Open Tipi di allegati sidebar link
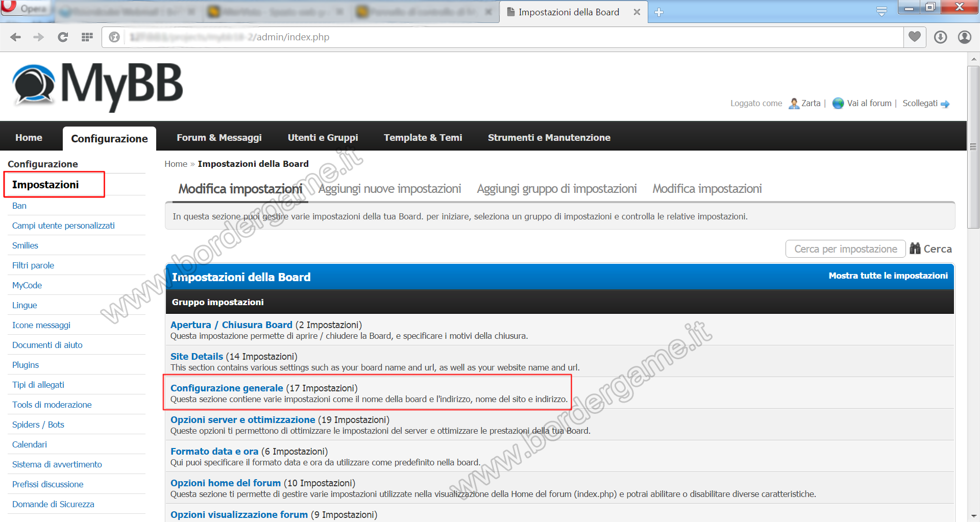Screen dimensions: 980x522 tap(38, 385)
